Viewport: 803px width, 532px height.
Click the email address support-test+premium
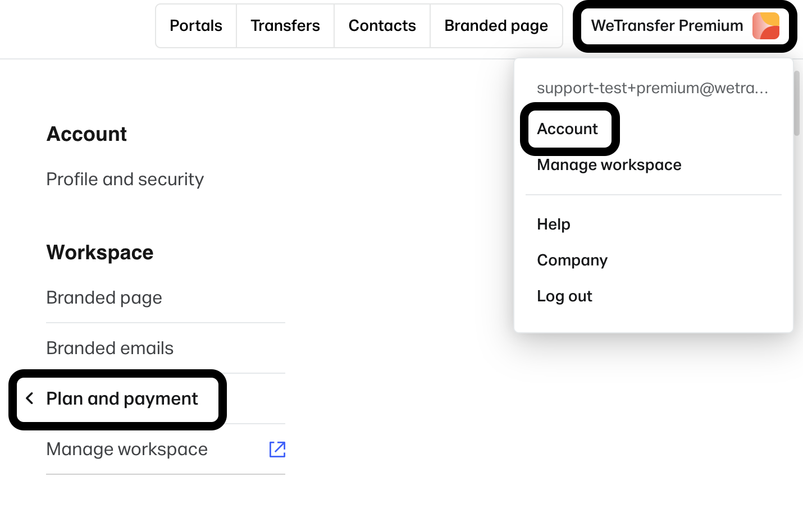coord(653,88)
